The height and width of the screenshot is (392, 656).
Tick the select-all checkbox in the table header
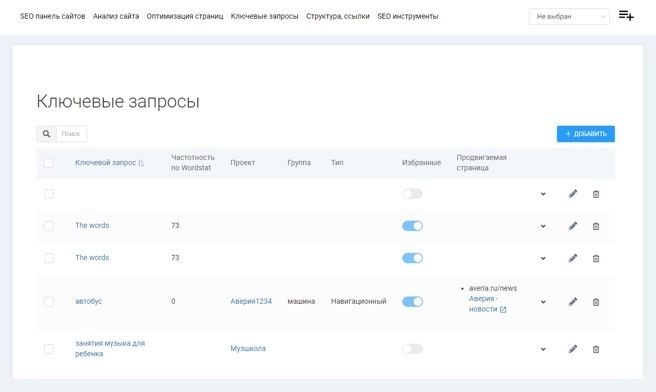click(49, 163)
